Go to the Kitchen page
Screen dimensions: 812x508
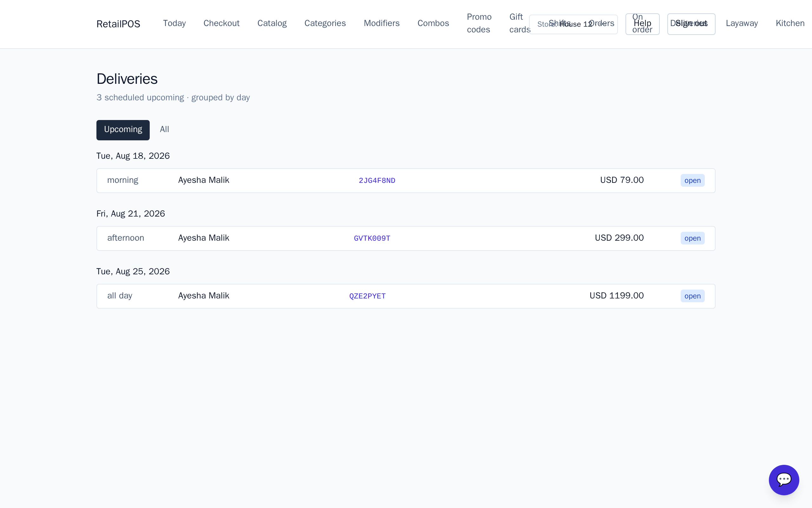[x=790, y=23]
